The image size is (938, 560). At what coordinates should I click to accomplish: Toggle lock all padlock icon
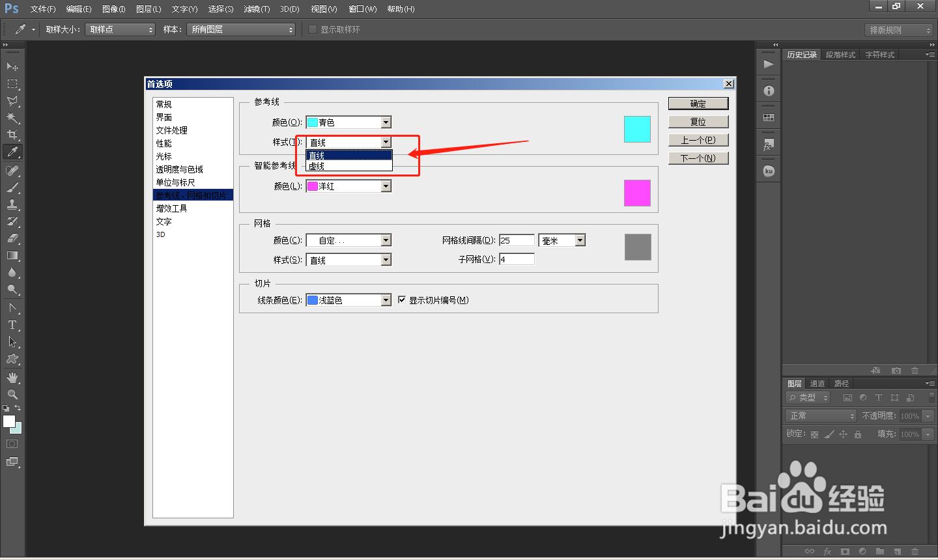point(858,434)
